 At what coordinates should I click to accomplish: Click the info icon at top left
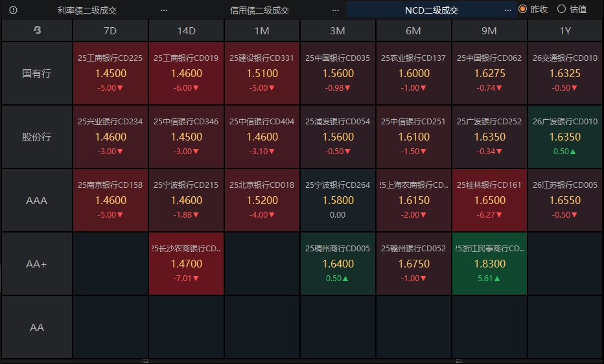(x=13, y=10)
